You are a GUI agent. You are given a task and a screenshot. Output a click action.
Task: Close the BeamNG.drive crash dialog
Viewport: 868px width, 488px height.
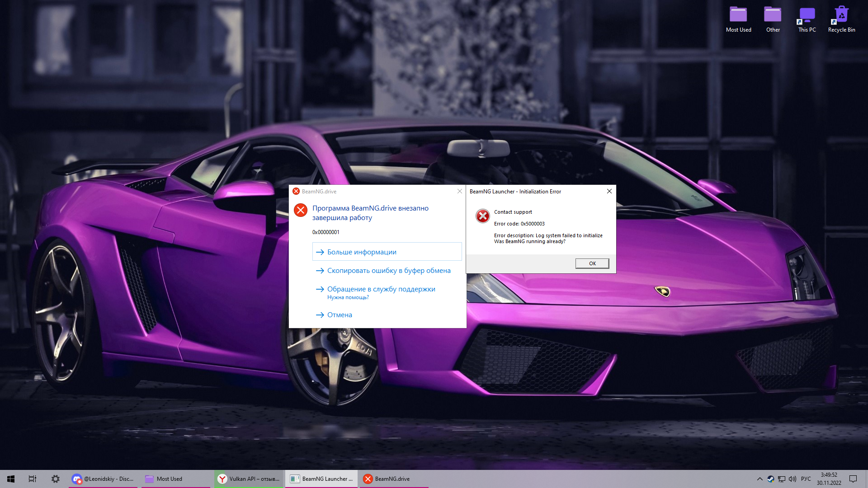tap(460, 191)
